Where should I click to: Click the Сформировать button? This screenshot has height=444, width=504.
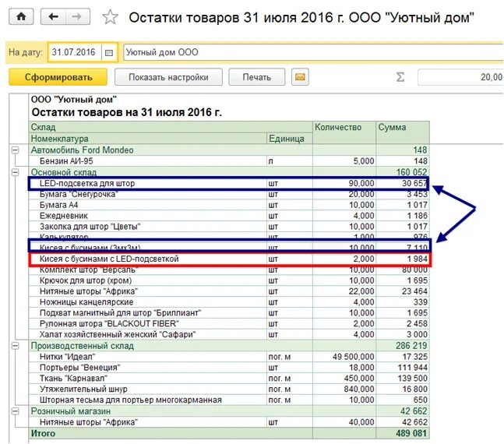58,77
